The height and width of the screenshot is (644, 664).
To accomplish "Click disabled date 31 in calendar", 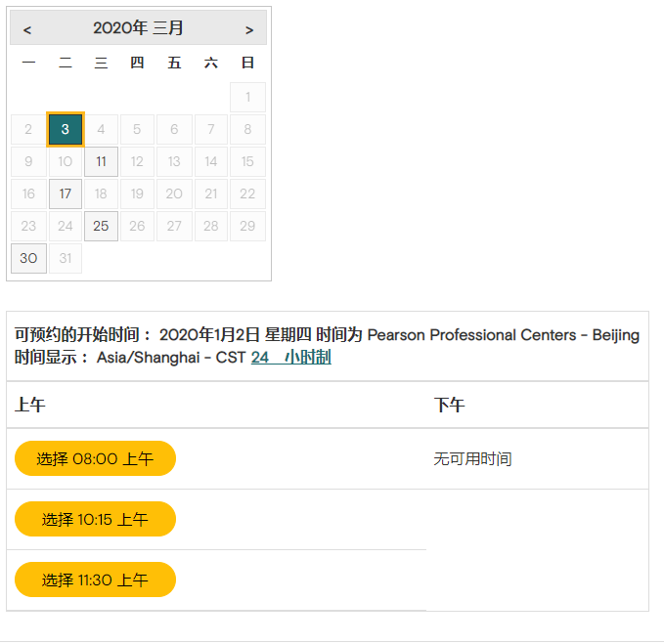I will click(x=65, y=258).
